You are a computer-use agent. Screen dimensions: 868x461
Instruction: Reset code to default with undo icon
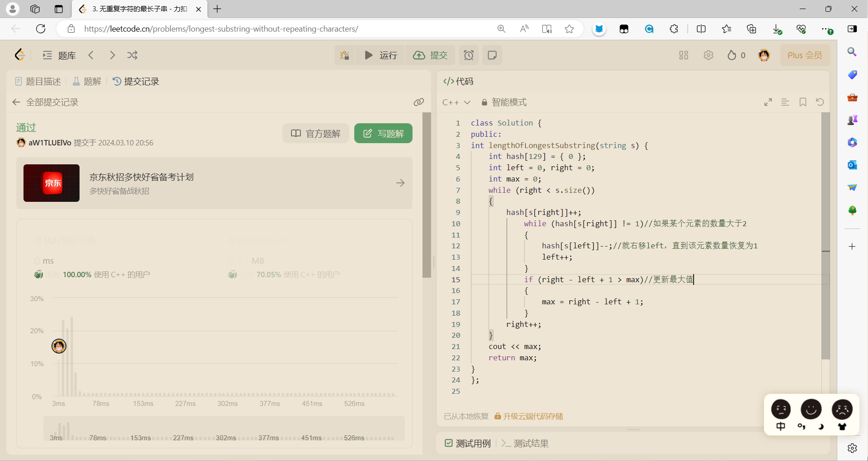point(820,102)
